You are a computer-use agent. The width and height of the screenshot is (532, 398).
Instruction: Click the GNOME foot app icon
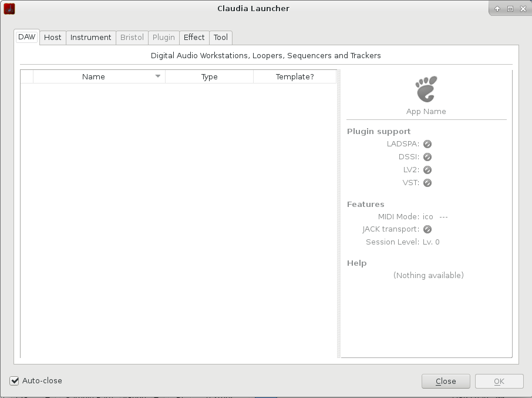click(x=426, y=89)
